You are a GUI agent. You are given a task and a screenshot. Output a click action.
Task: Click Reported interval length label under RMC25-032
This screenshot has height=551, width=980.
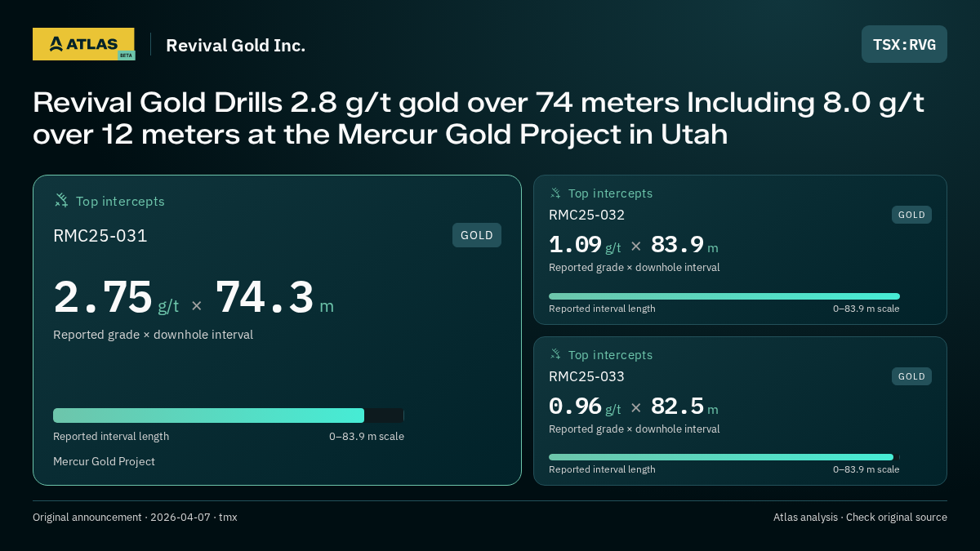[602, 309]
